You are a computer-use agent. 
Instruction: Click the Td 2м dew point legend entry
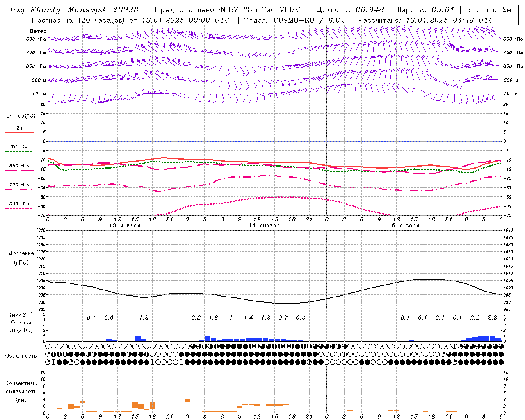19,148
